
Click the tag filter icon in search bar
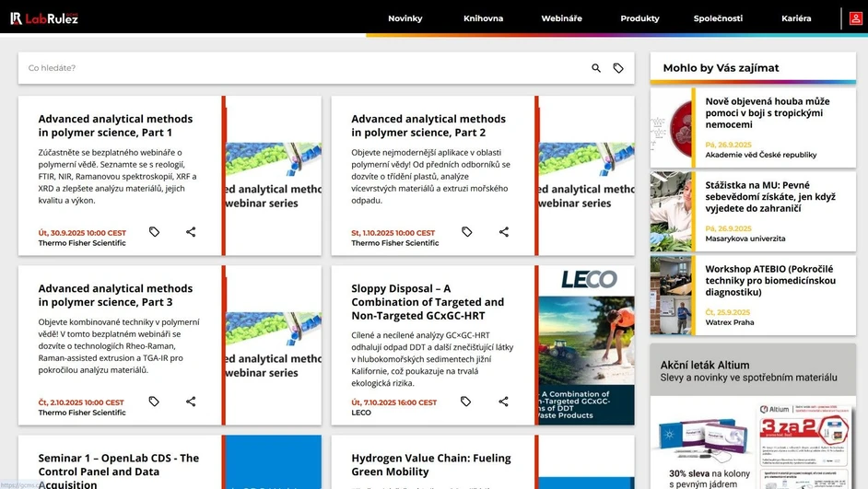tap(617, 68)
